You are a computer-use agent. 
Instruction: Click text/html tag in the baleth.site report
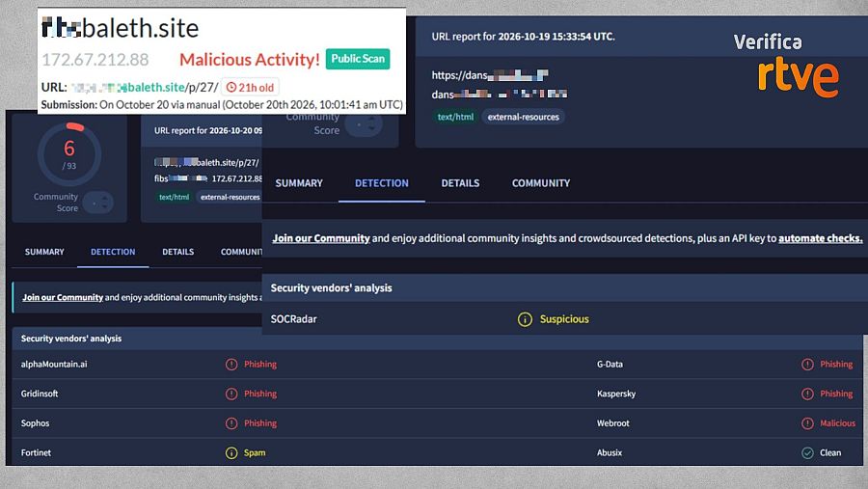(174, 197)
